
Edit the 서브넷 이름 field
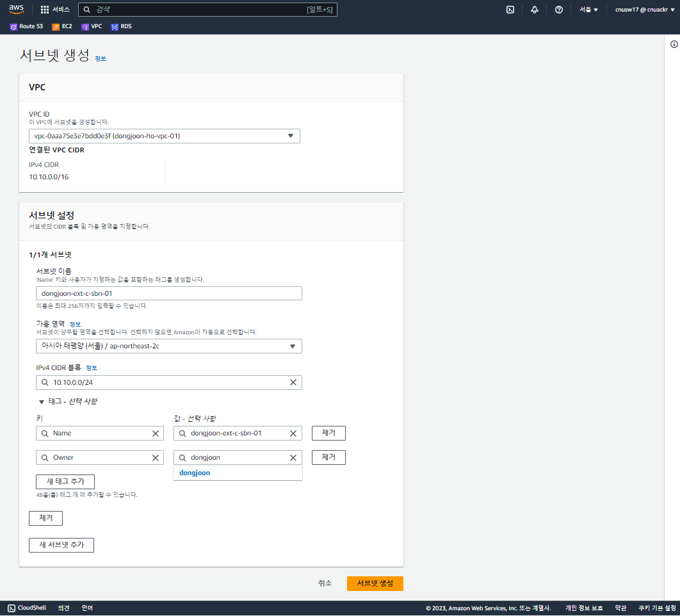pyautogui.click(x=168, y=293)
